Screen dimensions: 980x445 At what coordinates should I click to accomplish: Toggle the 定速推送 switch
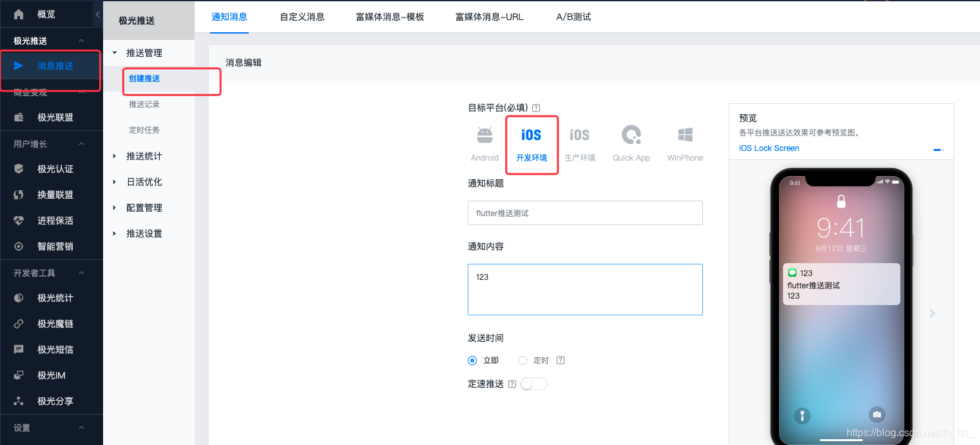click(x=533, y=384)
